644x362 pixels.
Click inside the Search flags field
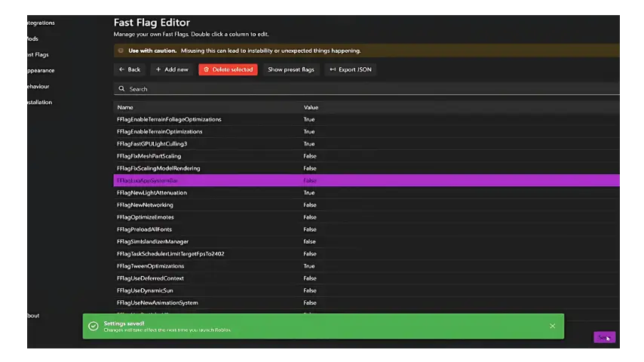pos(362,89)
